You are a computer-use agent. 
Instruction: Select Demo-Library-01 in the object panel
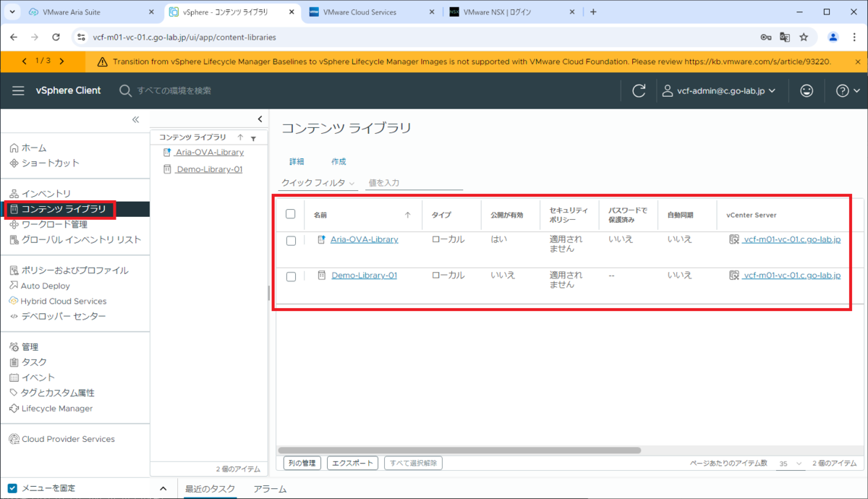[208, 169]
